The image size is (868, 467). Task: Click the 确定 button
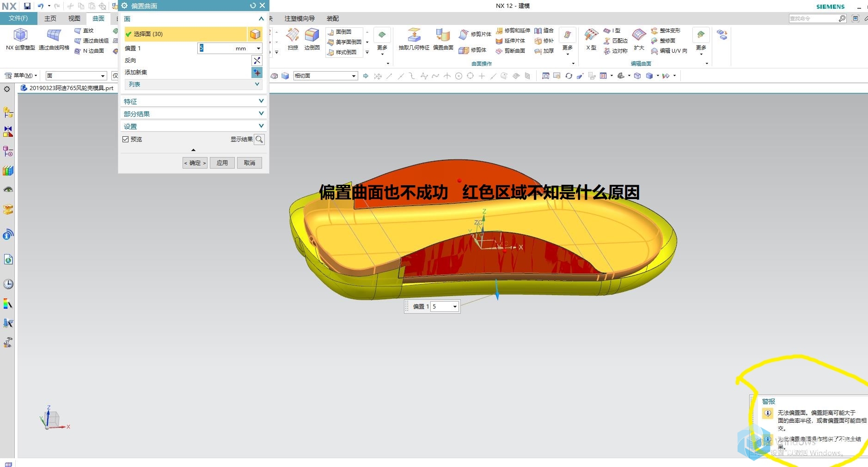coord(195,163)
